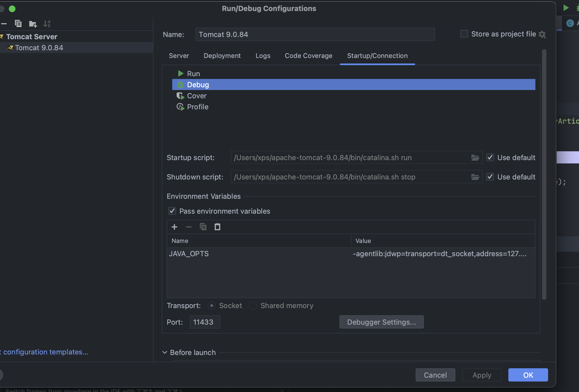Click the vertical scrollbar of the settings panel

pos(544,174)
